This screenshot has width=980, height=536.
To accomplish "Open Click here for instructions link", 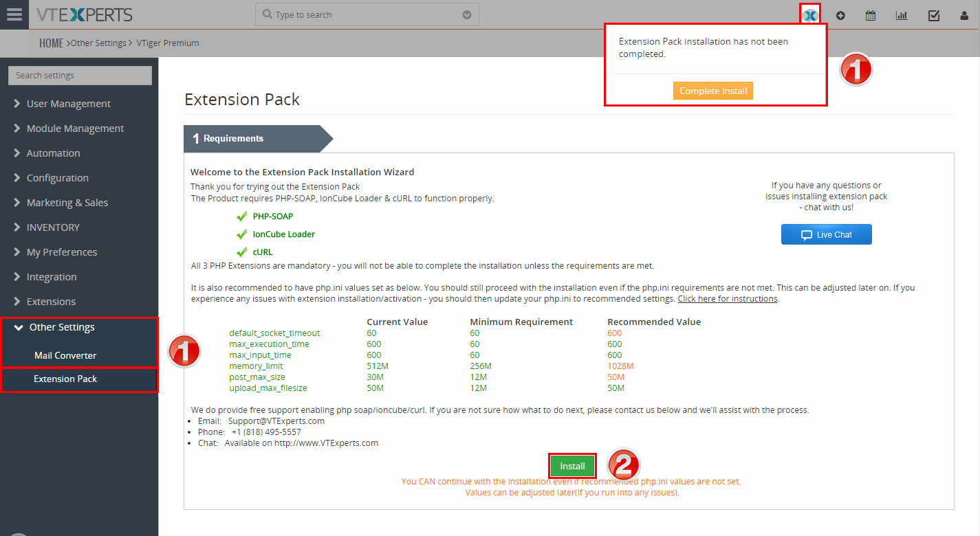I will pyautogui.click(x=728, y=299).
